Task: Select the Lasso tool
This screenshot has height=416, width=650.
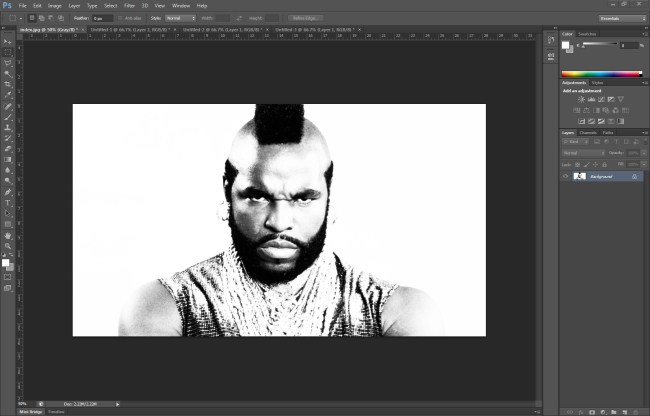Action: [x=8, y=62]
